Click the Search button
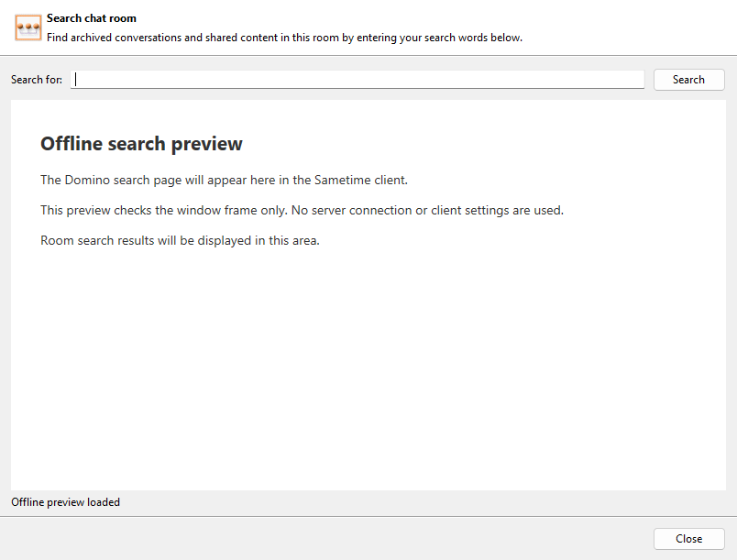 [689, 80]
